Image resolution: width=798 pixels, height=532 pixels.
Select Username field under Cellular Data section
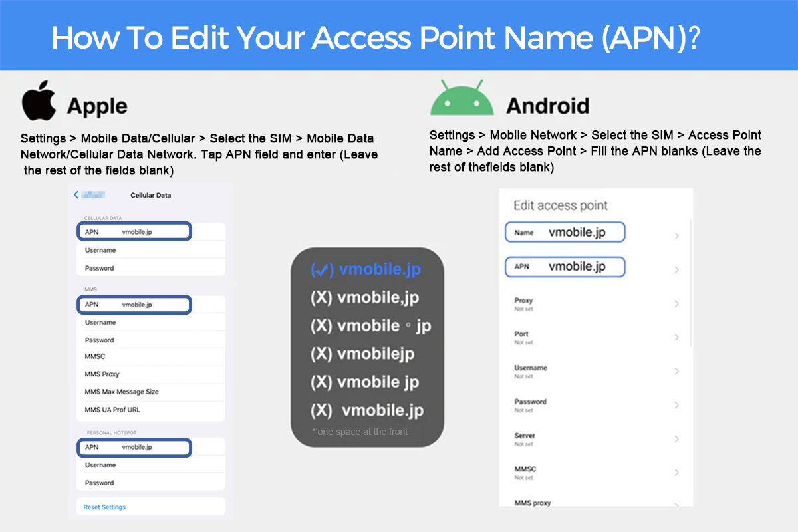pos(150,250)
